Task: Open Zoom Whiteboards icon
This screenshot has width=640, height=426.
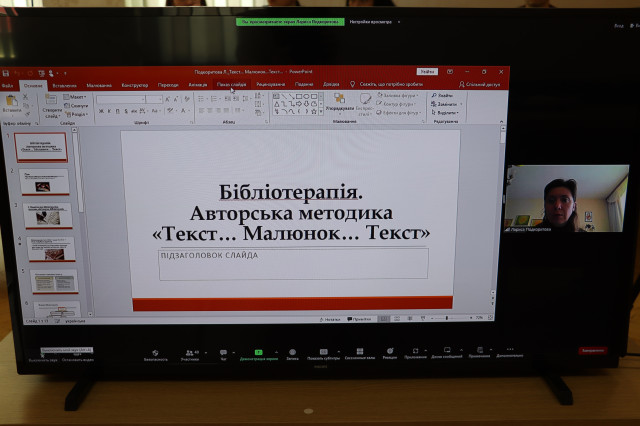Action: point(447,350)
